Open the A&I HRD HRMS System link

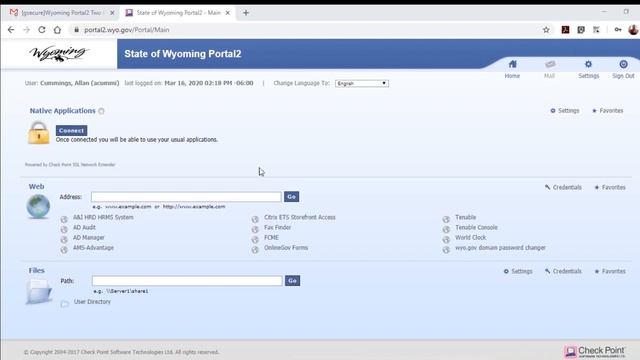[x=103, y=218]
